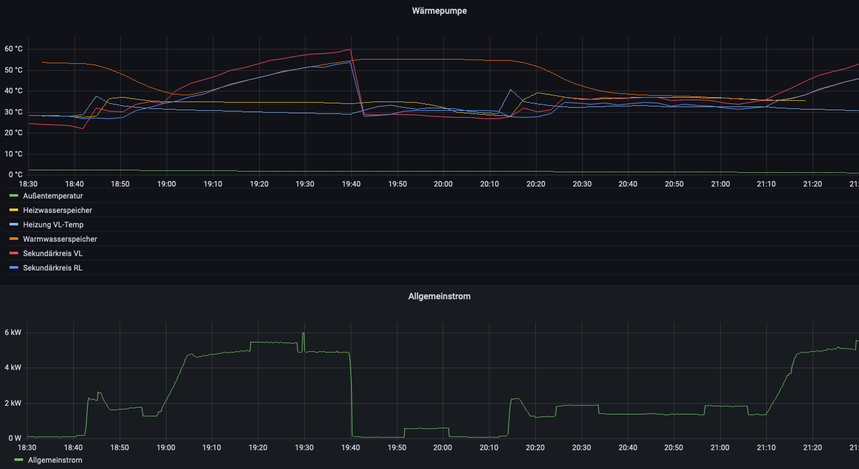
Task: Click the 21:00 time label in Allgemeinstrom chart
Action: point(720,448)
